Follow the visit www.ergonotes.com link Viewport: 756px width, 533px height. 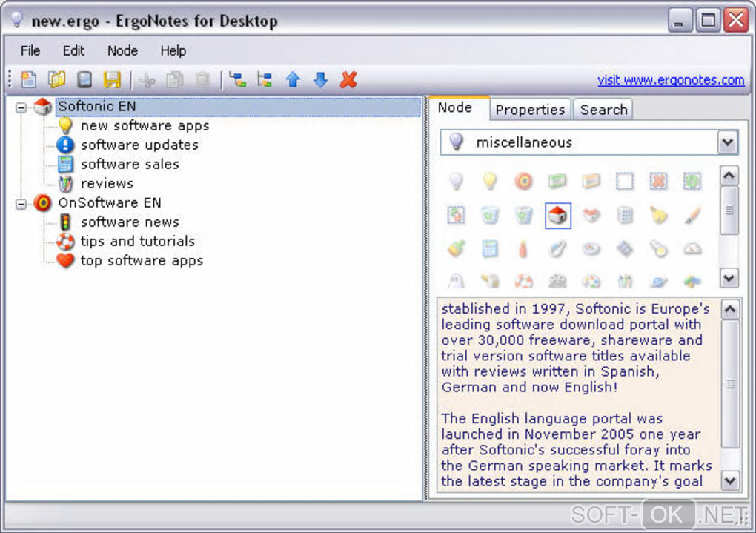click(671, 79)
